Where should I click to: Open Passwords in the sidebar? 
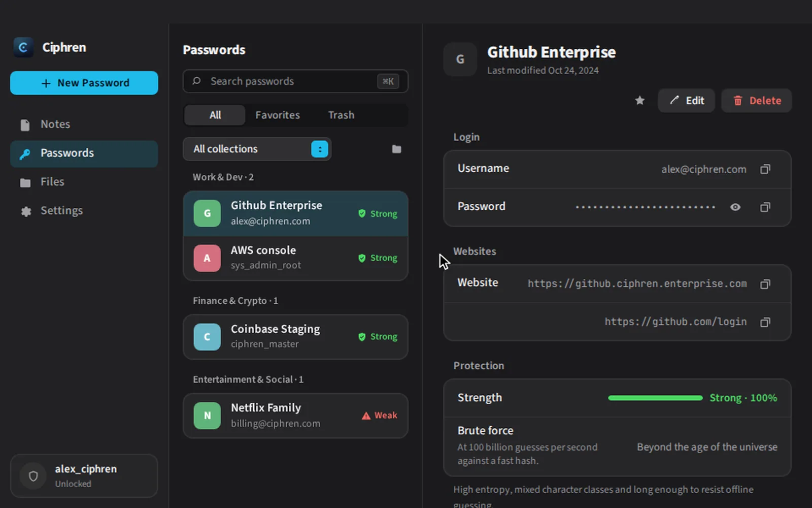[x=84, y=153]
